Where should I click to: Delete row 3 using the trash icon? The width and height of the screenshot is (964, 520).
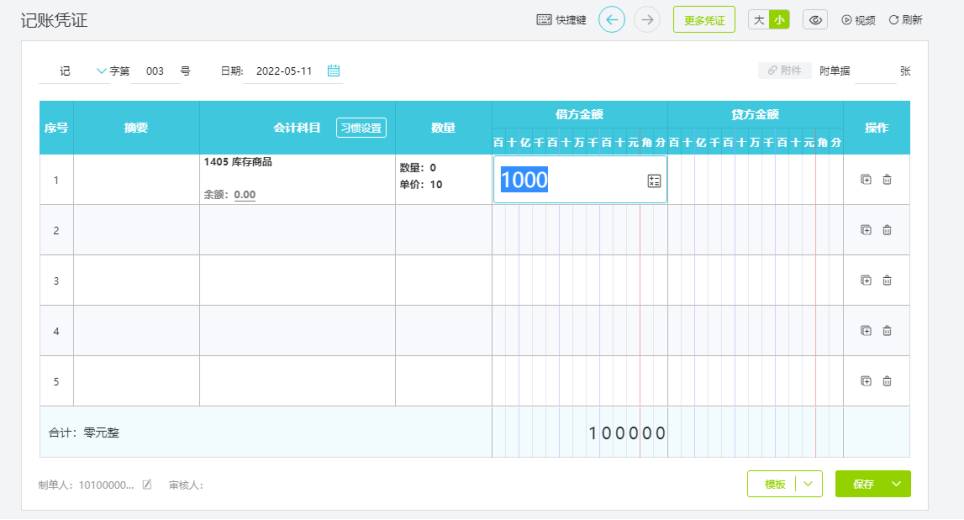click(887, 281)
